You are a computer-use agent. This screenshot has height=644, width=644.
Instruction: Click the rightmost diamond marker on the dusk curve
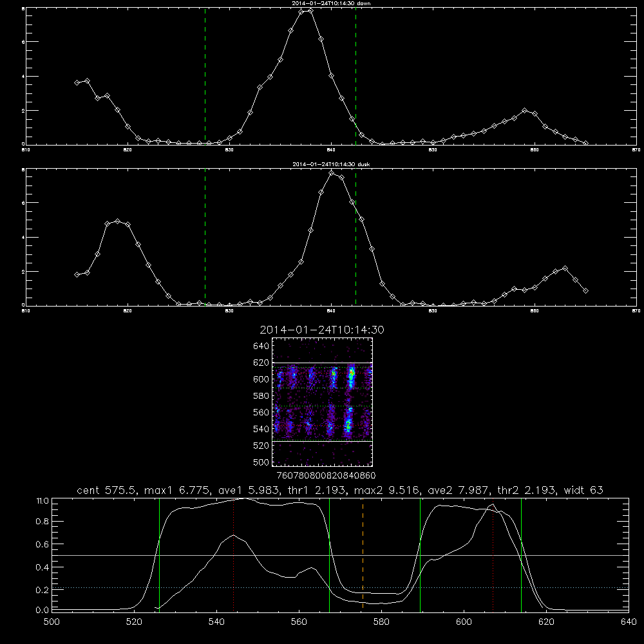585,291
